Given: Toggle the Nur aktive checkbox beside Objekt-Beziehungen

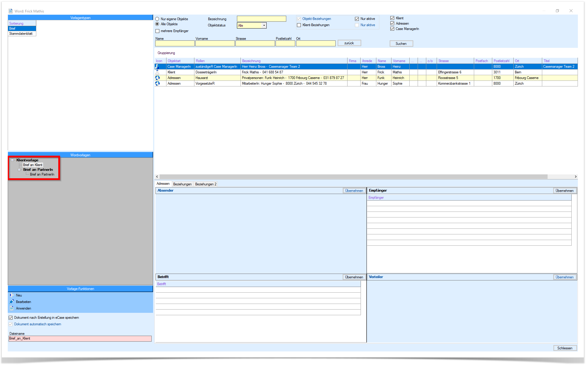Looking at the screenshot, I should pos(357,19).
